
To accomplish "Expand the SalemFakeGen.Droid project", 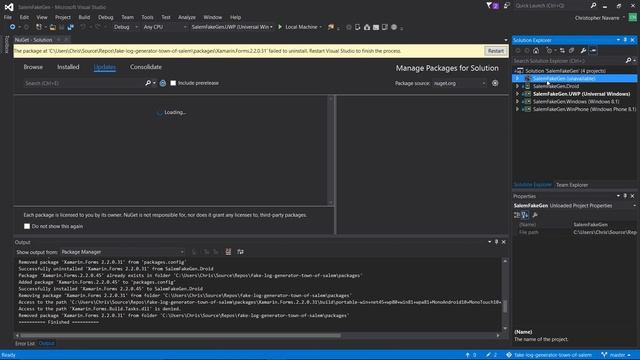I will 517,86.
